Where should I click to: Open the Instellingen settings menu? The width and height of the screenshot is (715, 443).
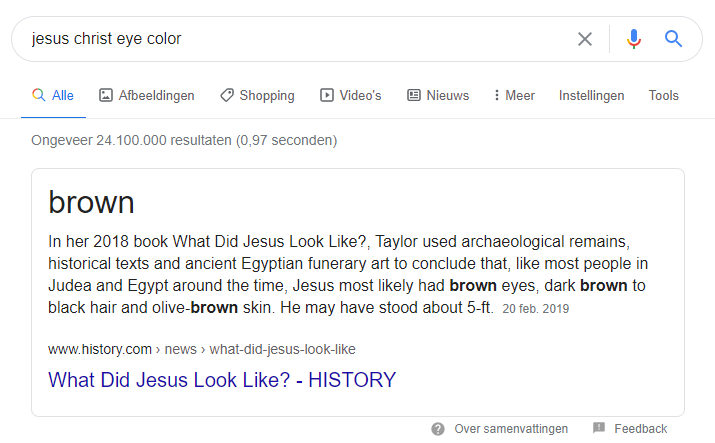[x=591, y=96]
